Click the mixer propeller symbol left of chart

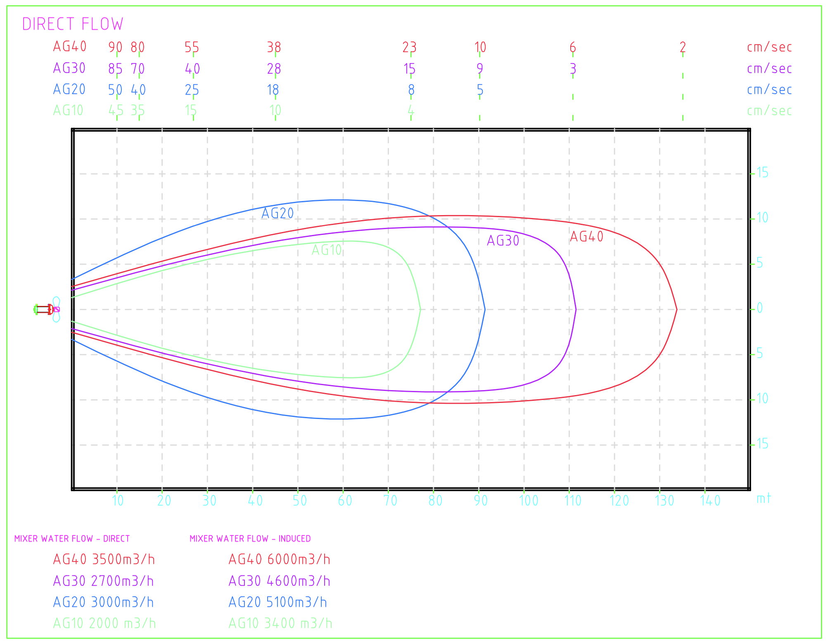[56, 309]
